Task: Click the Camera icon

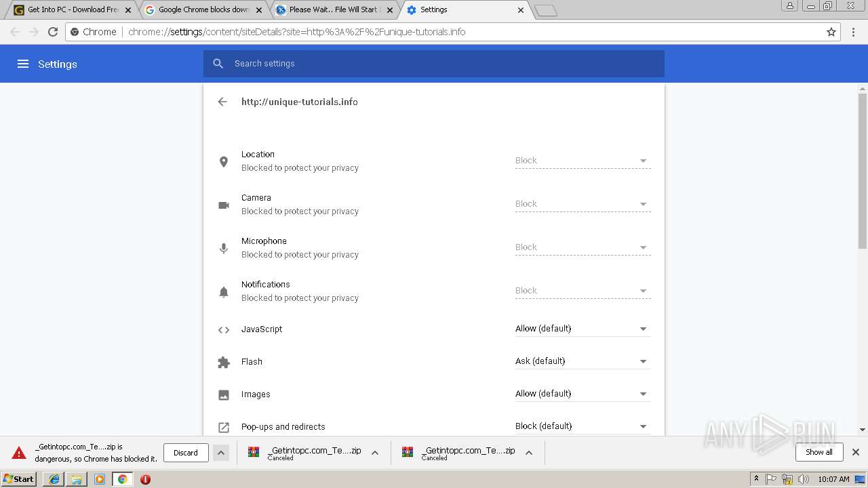Action: coord(224,205)
